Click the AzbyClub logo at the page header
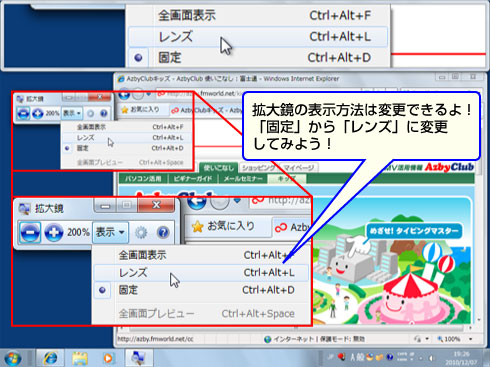Screen dimensions: 490x367 [449, 167]
